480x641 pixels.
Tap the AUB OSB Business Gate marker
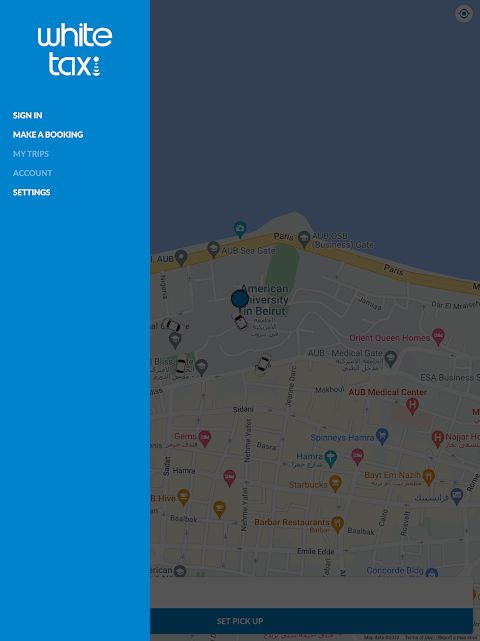(304, 239)
